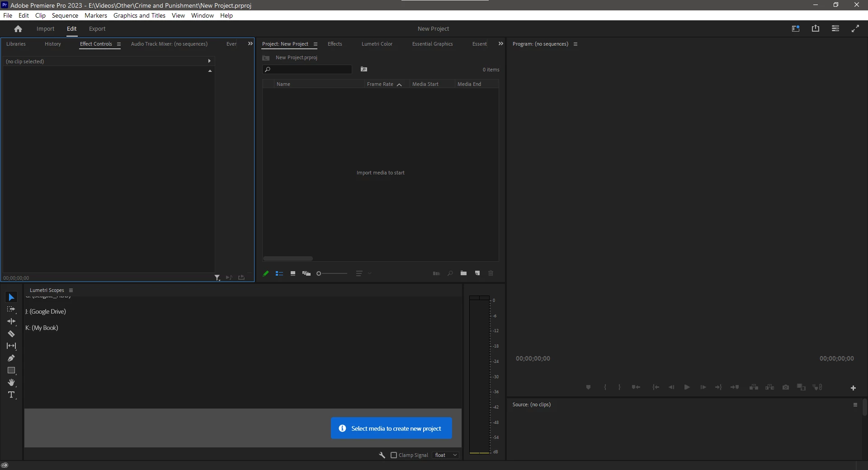This screenshot has height=470, width=868.
Task: Click Go to In point button
Action: [656, 387]
